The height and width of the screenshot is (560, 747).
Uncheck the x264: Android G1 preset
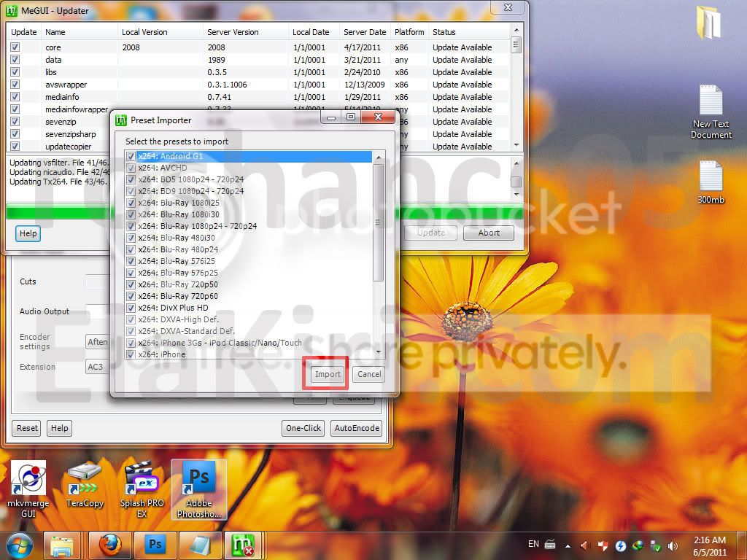(131, 156)
